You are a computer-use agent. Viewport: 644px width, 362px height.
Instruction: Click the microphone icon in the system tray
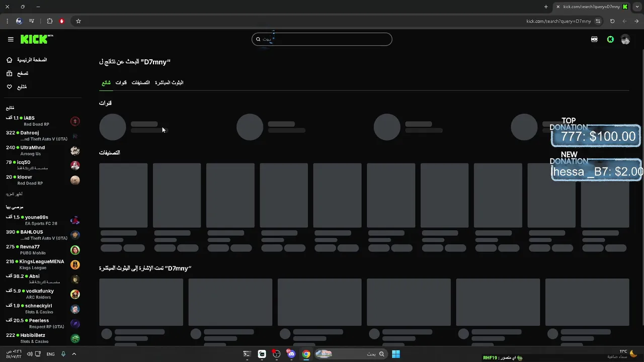(63, 354)
